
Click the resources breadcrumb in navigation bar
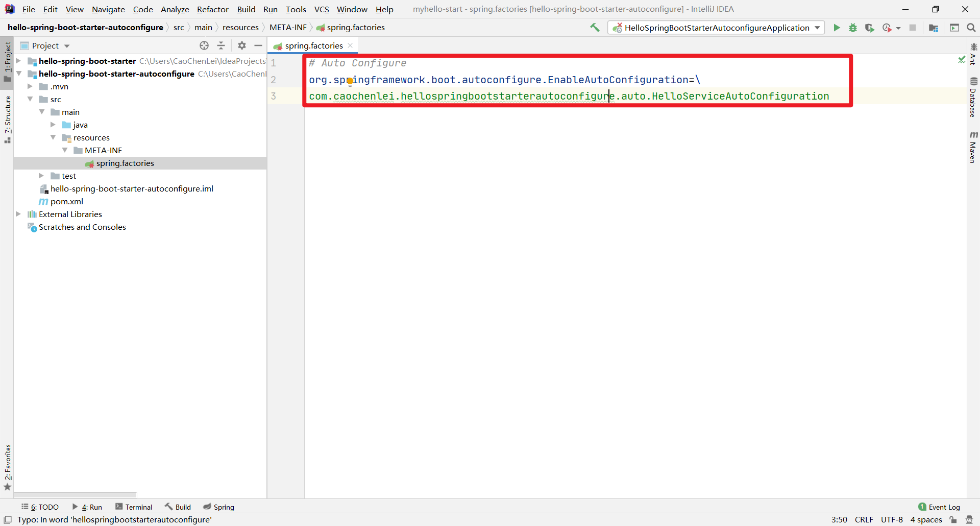pyautogui.click(x=240, y=27)
